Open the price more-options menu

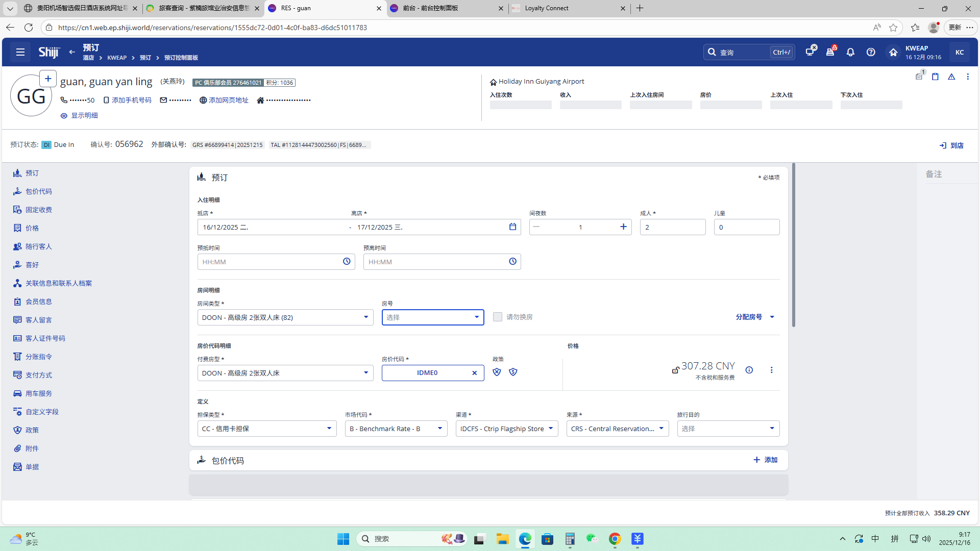[x=771, y=370]
